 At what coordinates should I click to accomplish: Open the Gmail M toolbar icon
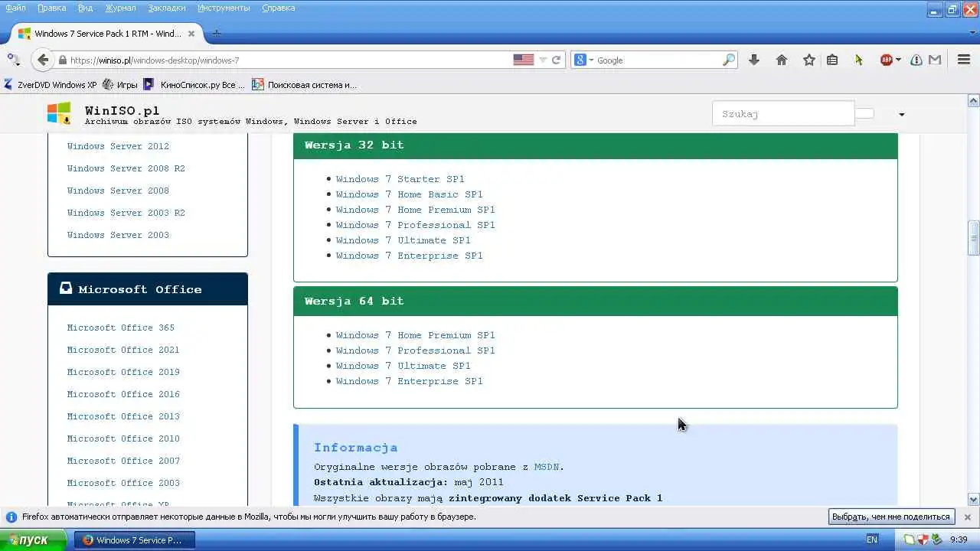point(935,60)
